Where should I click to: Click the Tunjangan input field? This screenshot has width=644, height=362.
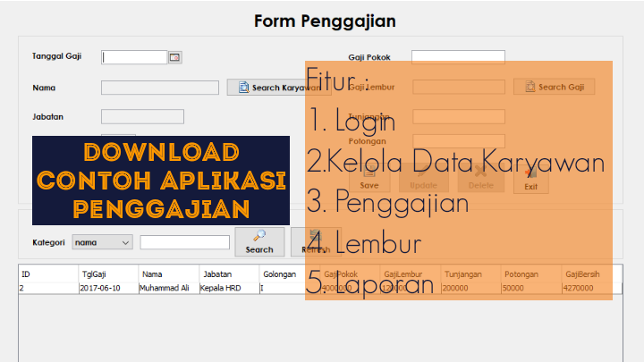pos(459,116)
